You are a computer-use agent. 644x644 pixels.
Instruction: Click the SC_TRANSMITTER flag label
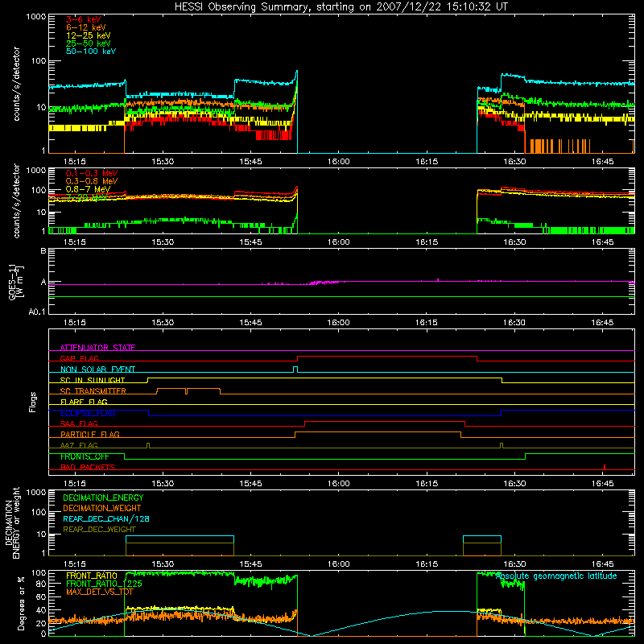[x=93, y=390]
